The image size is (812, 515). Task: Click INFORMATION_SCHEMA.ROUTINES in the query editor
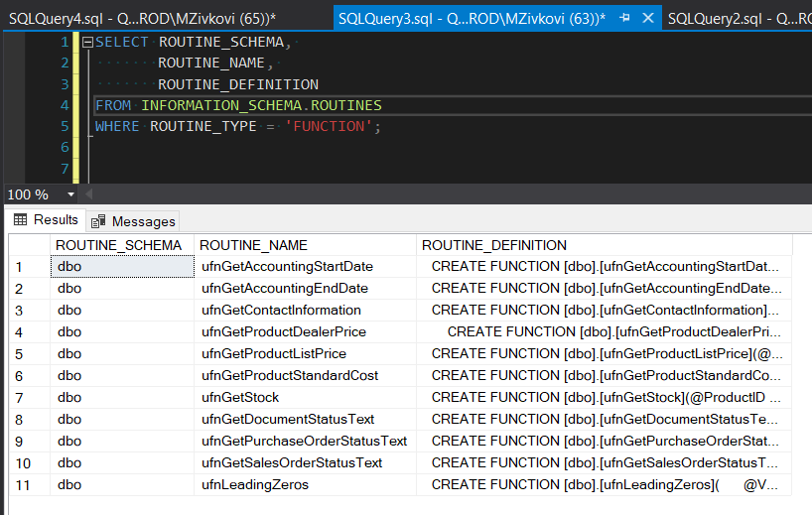click(261, 105)
